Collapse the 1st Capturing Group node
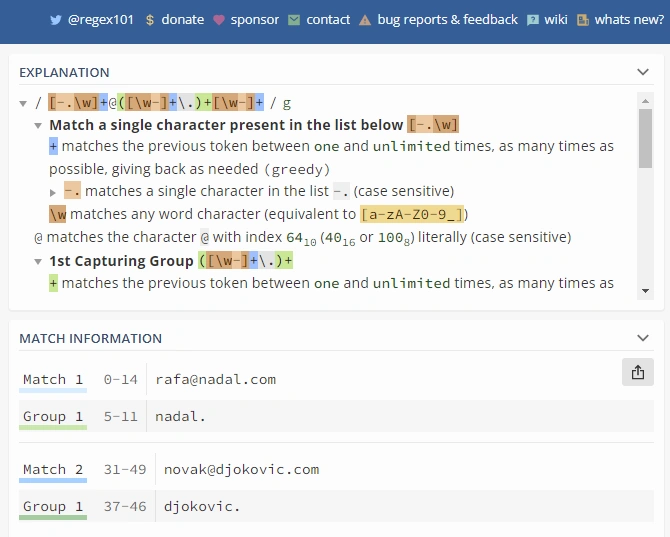Screen dimensions: 670x537 (38, 261)
